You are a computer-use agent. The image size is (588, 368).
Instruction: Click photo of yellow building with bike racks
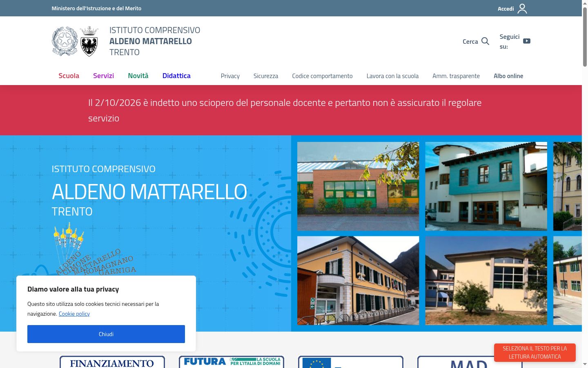point(358,280)
